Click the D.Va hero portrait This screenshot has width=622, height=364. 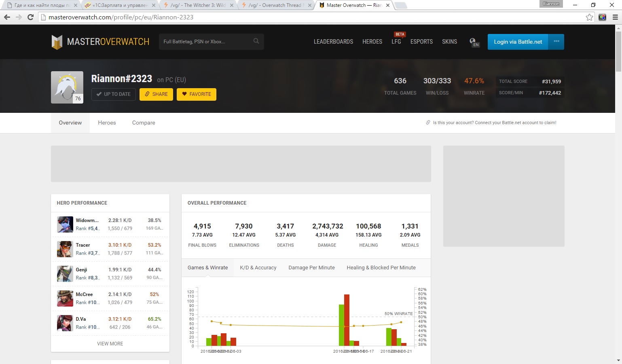65,323
